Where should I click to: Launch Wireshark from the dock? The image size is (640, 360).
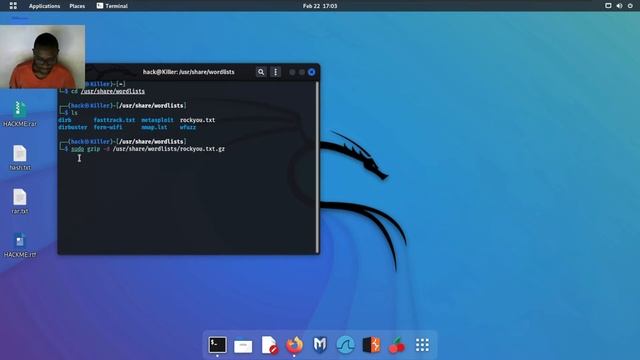(345, 345)
